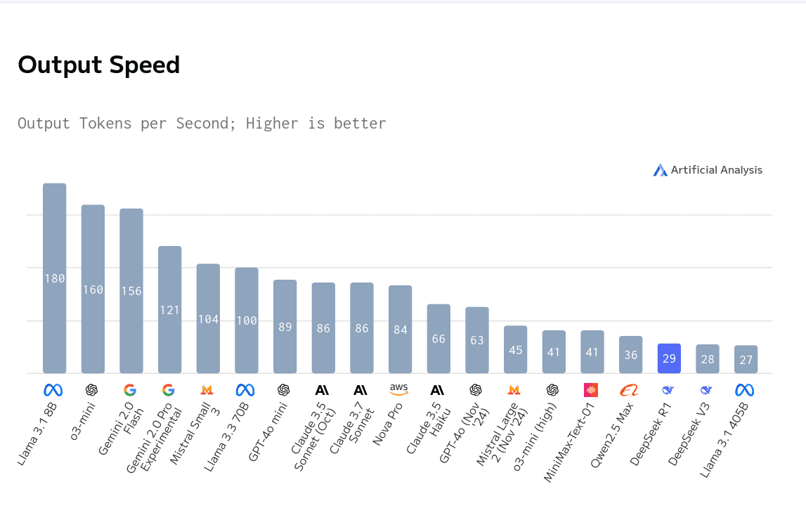This screenshot has width=806, height=532.
Task: Click the tallest bar showing 180
Action: point(55,278)
